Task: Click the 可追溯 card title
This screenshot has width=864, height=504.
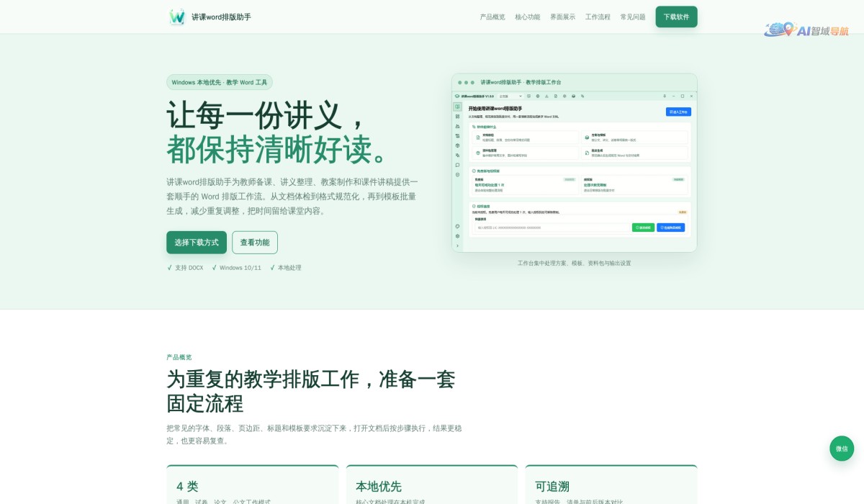Action: coord(552,487)
